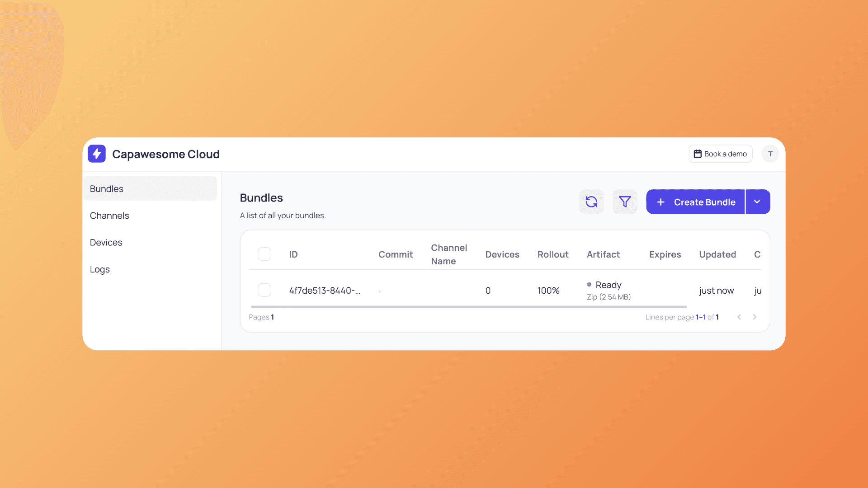This screenshot has height=488, width=868.
Task: Open the Logs sidebar item
Action: (x=99, y=269)
